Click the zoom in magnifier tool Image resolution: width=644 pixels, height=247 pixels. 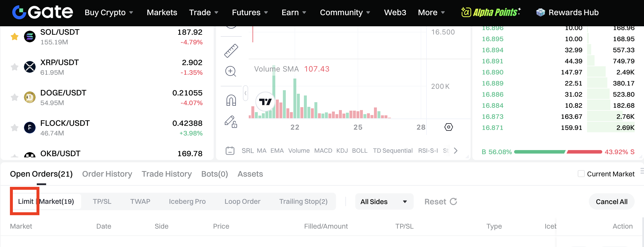pos(231,71)
